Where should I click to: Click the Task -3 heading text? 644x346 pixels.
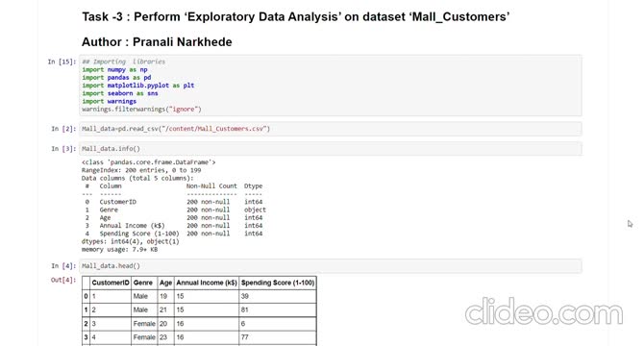tap(296, 17)
